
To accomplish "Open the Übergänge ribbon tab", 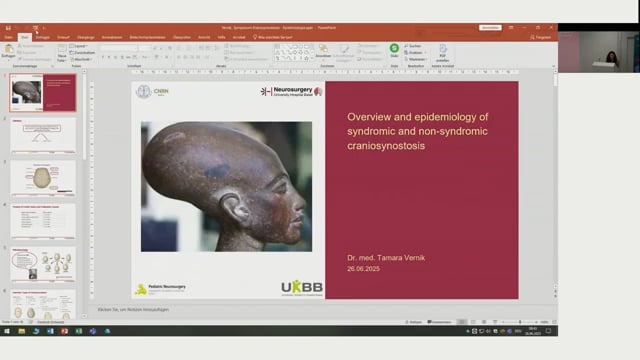I will [86, 37].
